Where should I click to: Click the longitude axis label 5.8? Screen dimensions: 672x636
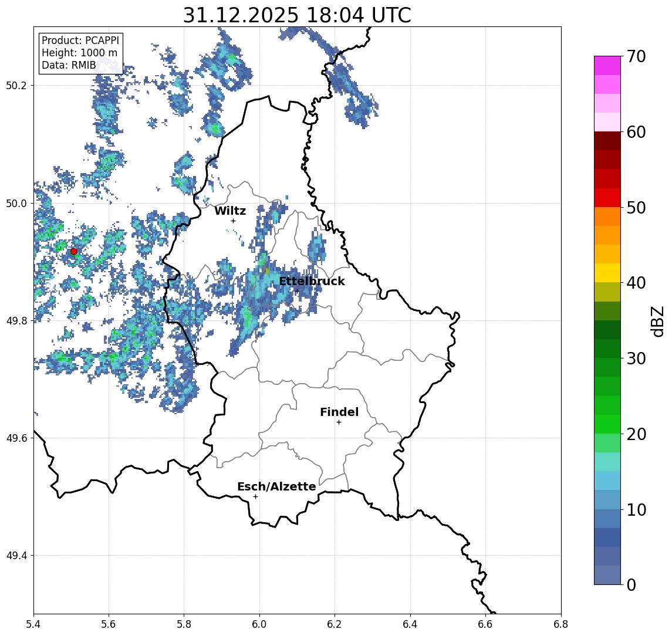click(184, 624)
